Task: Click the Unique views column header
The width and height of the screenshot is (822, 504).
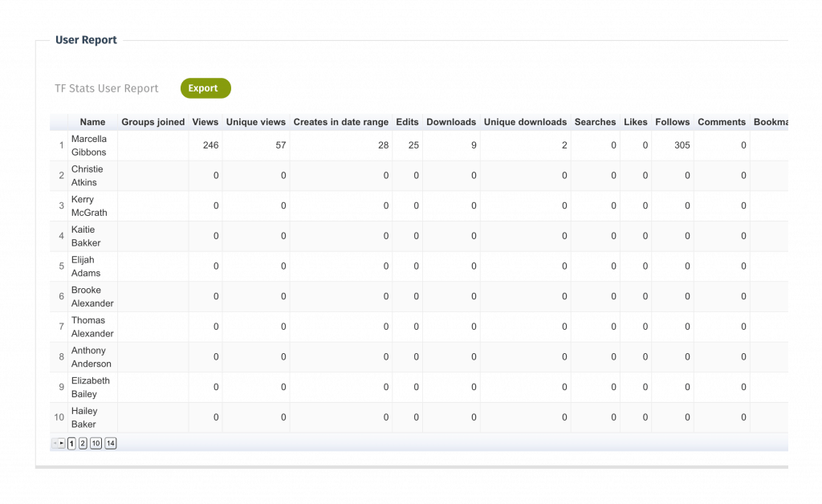Action: 256,122
